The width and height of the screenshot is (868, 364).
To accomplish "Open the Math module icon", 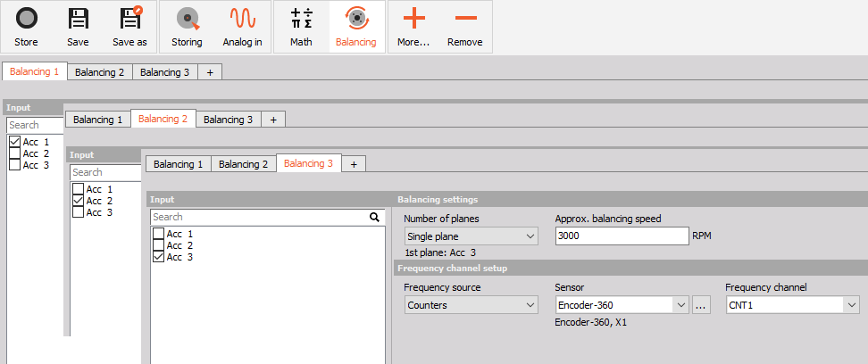I will (301, 18).
